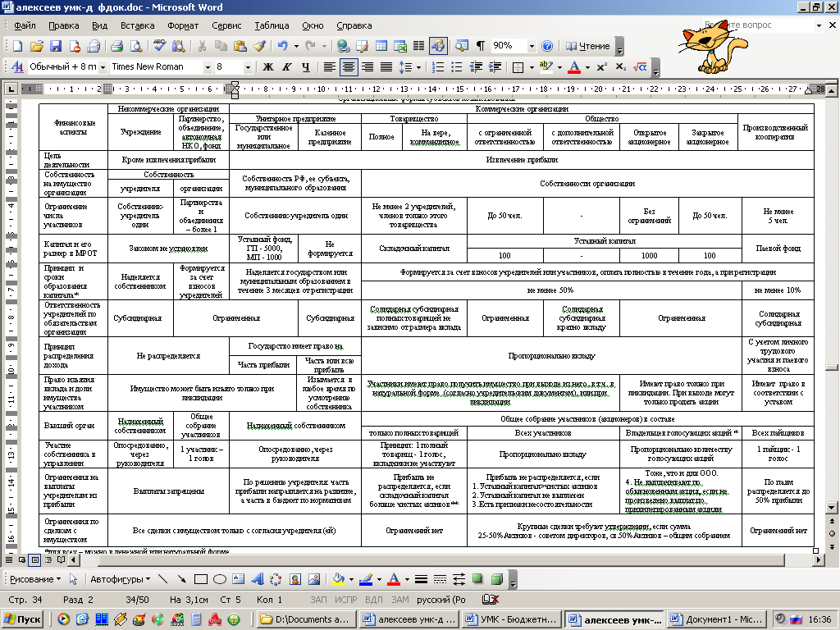Screen dimensions: 840x630
Task: Apply superscript formatting
Action: tap(601, 67)
